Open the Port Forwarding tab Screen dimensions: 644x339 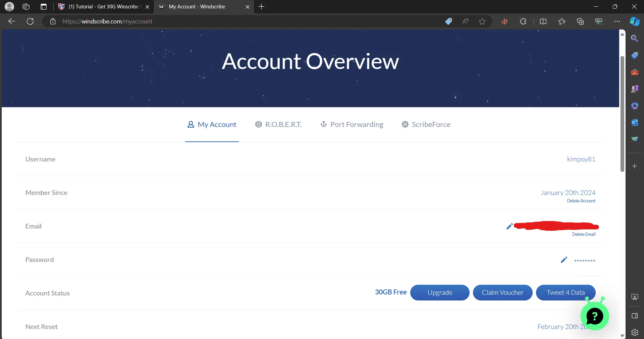(x=352, y=125)
